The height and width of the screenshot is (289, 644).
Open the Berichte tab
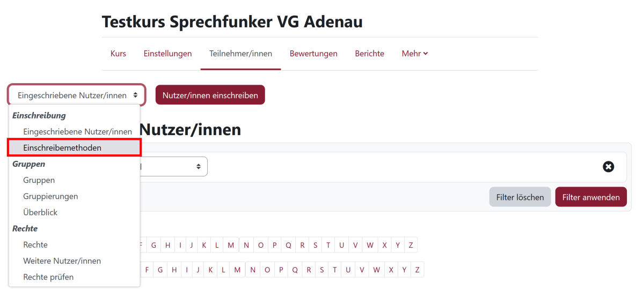point(369,54)
